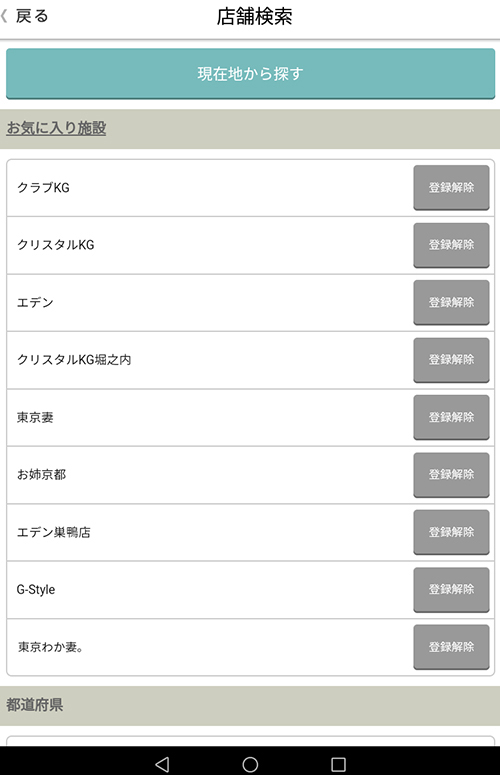Unregister クリスタルKG with 登録解除
This screenshot has width=500, height=775.
pos(451,245)
